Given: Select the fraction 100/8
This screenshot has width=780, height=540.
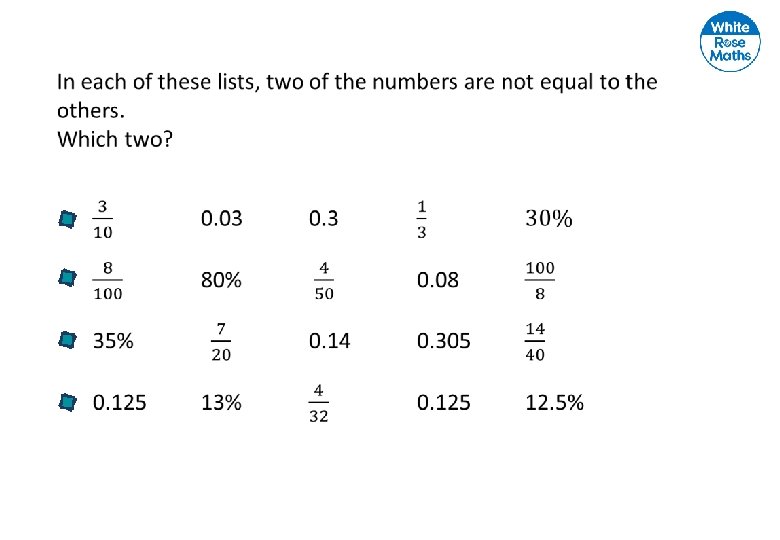Looking at the screenshot, I should tap(540, 281).
